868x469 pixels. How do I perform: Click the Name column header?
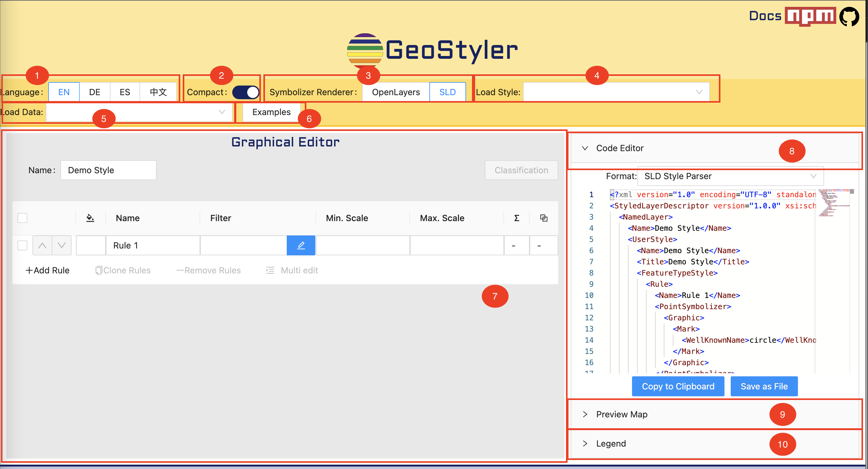[128, 218]
